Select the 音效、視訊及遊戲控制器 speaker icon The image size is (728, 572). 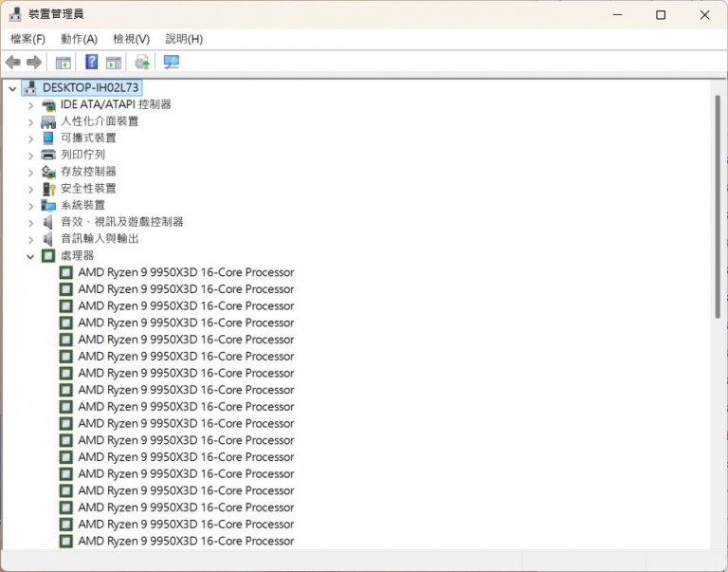pos(47,222)
